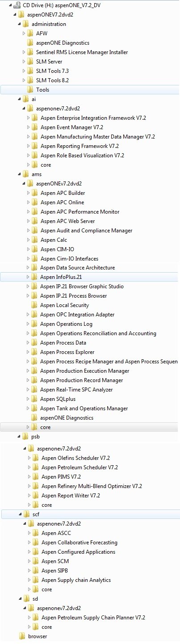Select Sentinel RMS License Manager Installer
Screen dimensions: 180x644
point(82,52)
